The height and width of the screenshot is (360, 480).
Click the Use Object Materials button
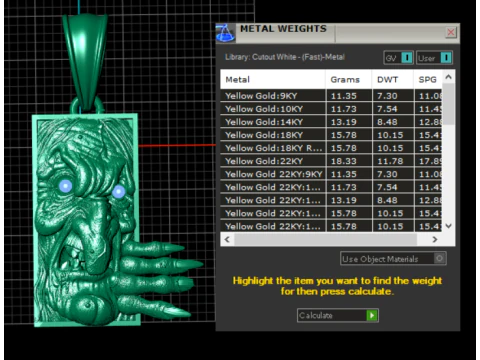click(x=393, y=259)
